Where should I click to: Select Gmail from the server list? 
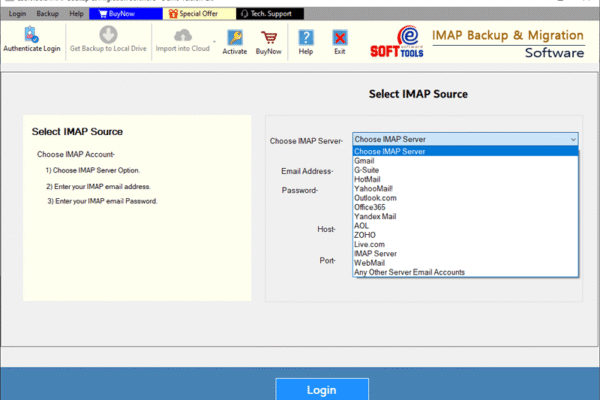tap(364, 160)
